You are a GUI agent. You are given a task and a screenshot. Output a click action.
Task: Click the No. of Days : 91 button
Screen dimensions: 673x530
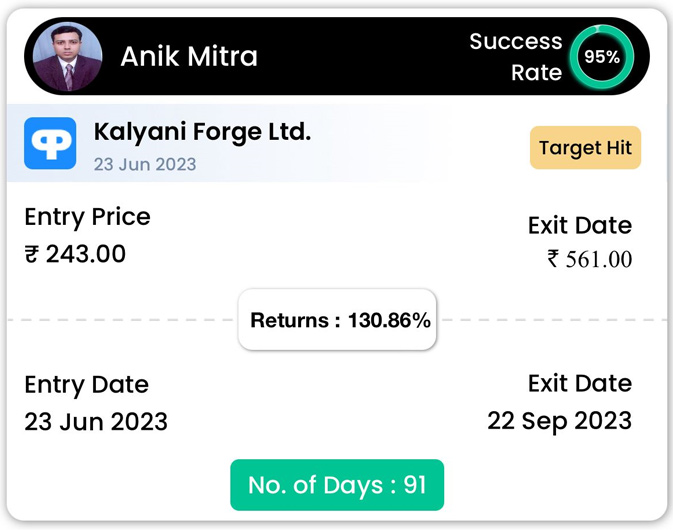pyautogui.click(x=337, y=485)
